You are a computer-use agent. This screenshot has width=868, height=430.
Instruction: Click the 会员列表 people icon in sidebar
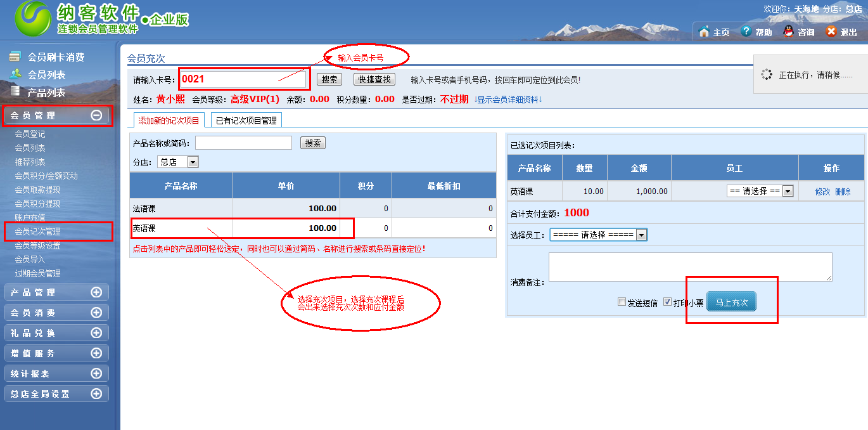[15, 74]
